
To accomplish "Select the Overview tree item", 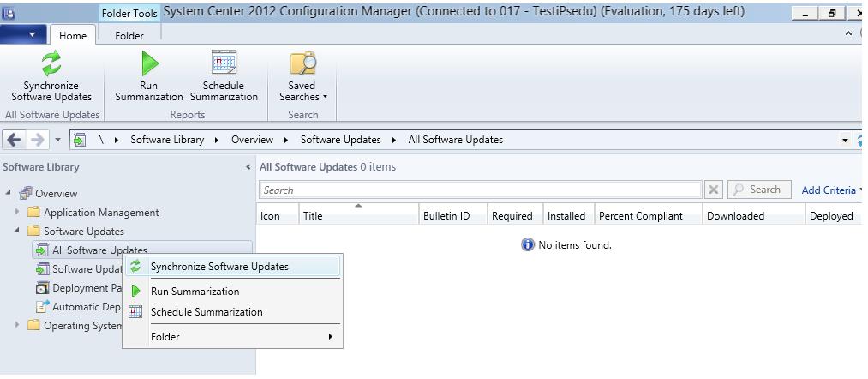I will point(56,194).
